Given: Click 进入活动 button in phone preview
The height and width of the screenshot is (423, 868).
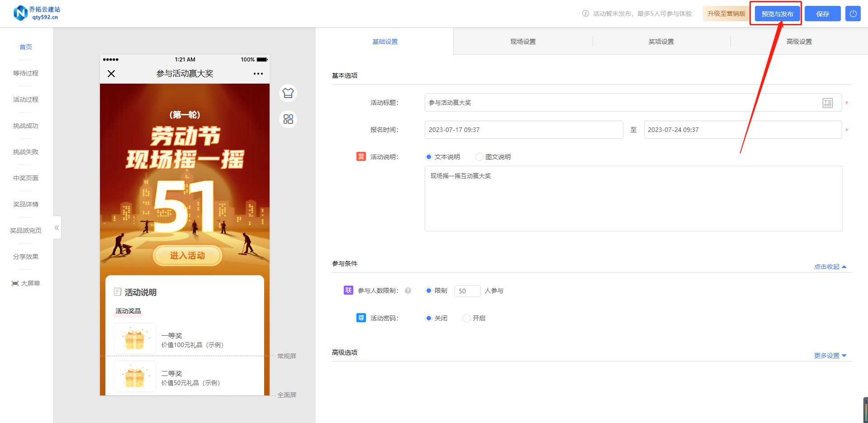Looking at the screenshot, I should click(187, 256).
